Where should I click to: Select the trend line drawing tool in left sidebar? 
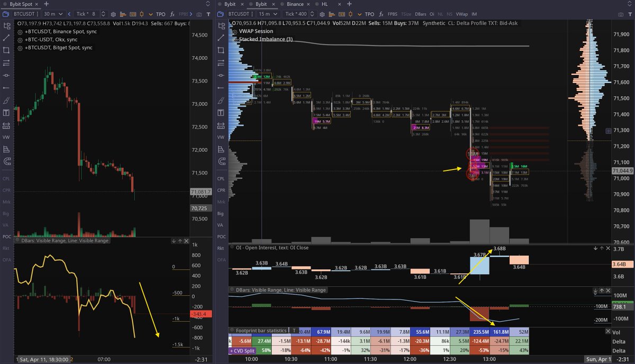point(6,38)
